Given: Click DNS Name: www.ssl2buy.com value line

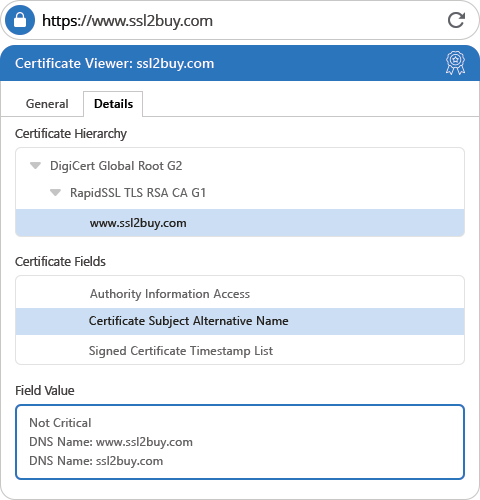Looking at the screenshot, I should (111, 442).
